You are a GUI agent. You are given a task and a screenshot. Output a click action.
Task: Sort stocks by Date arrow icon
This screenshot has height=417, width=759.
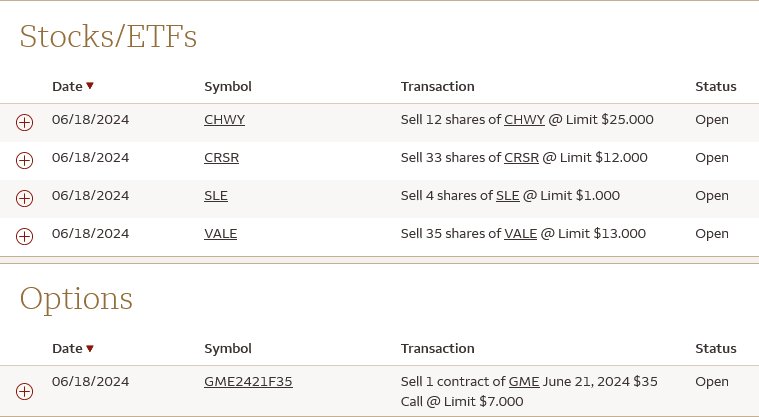[90, 86]
